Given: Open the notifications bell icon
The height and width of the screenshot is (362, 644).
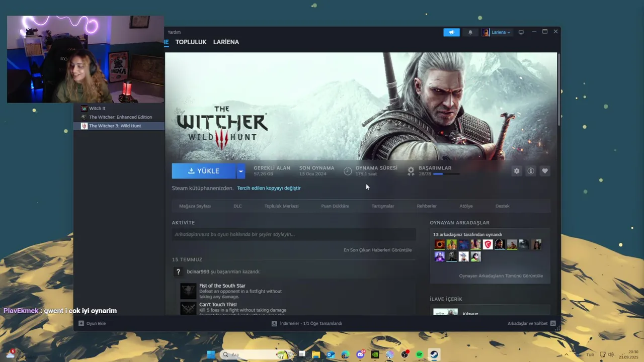Looking at the screenshot, I should (470, 32).
